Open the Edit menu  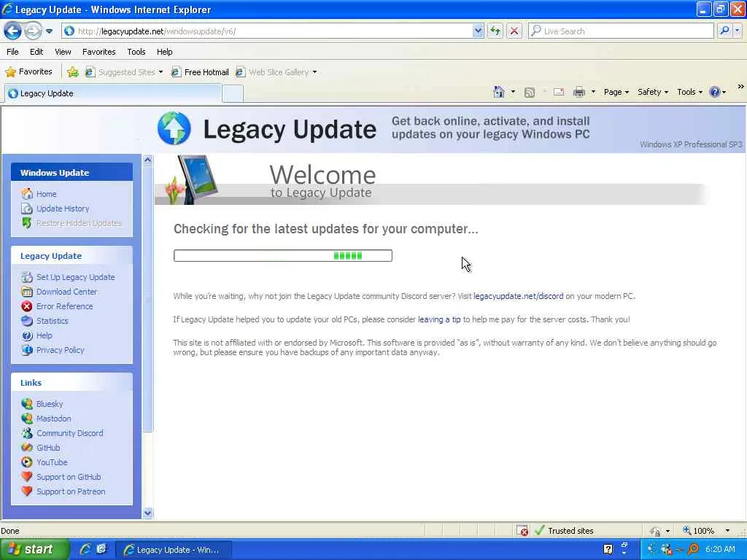[36, 52]
